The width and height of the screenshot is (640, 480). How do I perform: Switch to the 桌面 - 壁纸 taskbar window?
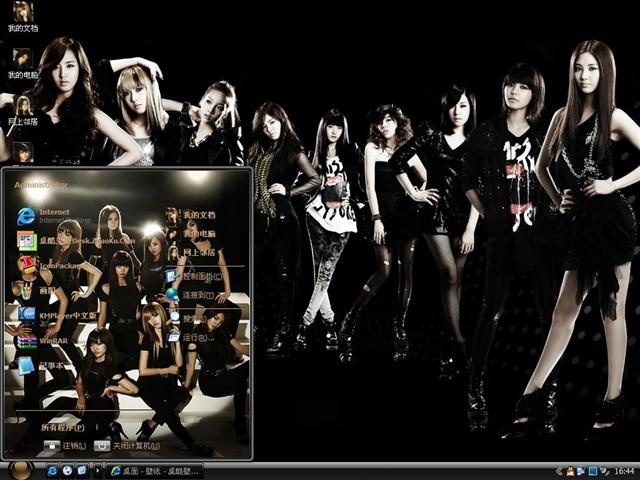(x=155, y=471)
